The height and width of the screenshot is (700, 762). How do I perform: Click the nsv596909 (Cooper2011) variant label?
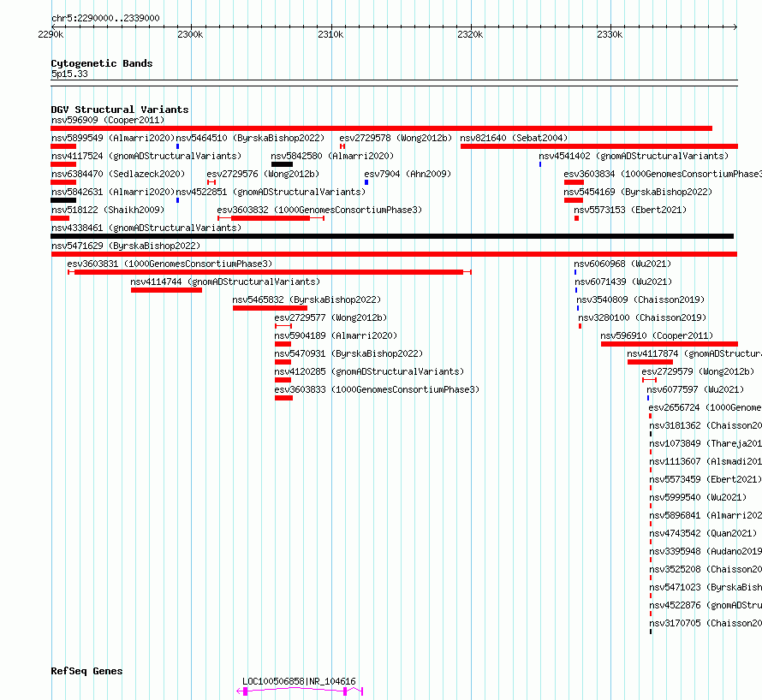click(108, 120)
